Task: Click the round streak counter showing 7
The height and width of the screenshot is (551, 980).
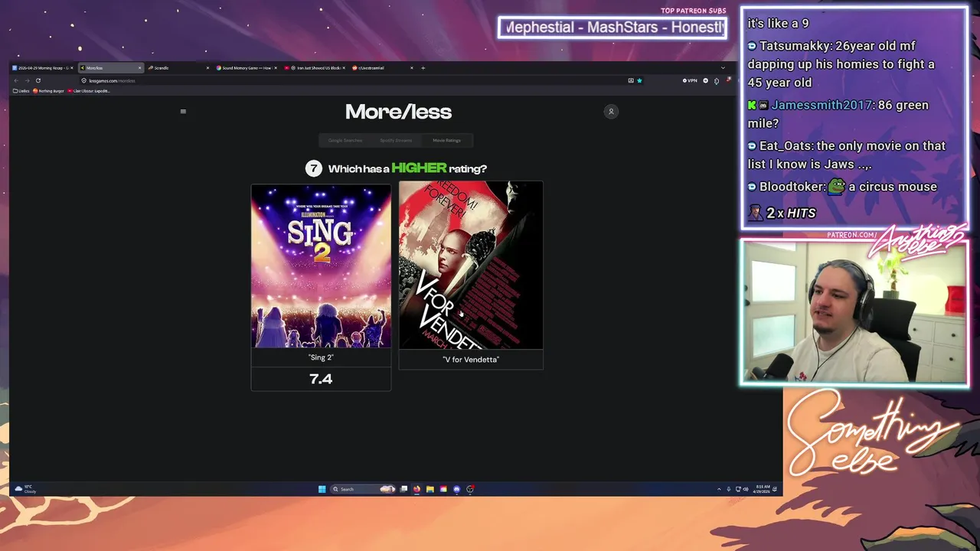Action: point(313,168)
